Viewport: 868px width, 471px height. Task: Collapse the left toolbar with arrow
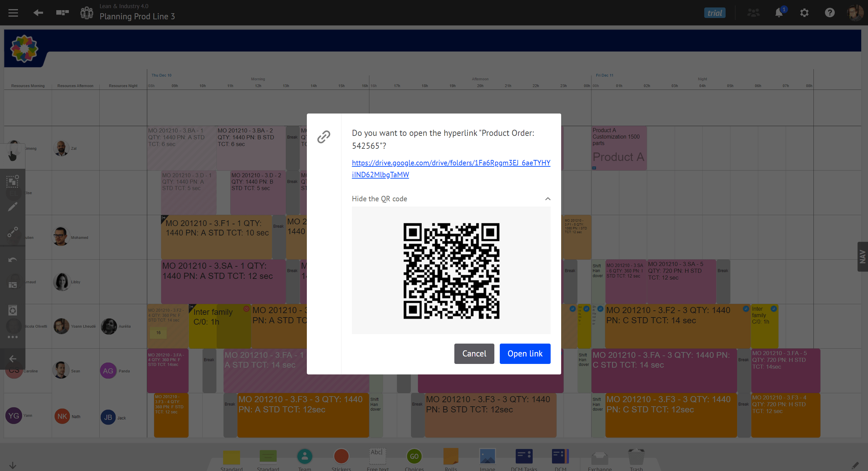pos(13,359)
